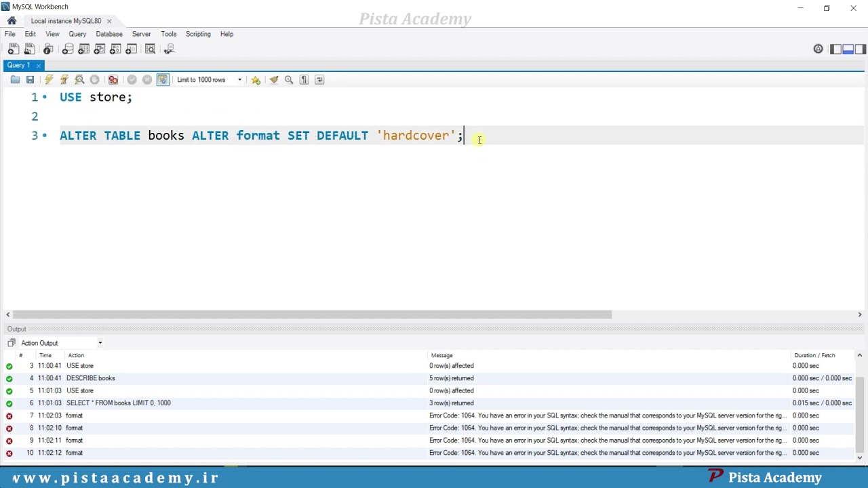868x488 pixels.
Task: Toggle word wrapping button
Action: [319, 80]
